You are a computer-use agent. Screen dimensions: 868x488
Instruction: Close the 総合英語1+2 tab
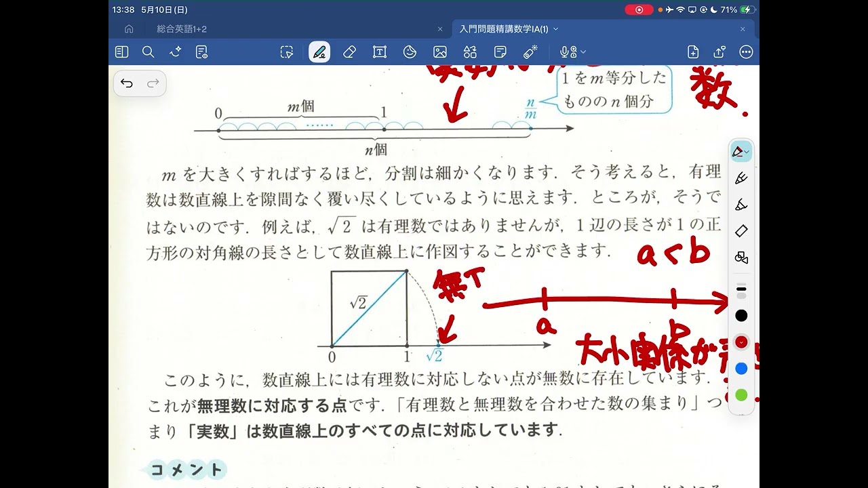[440, 29]
